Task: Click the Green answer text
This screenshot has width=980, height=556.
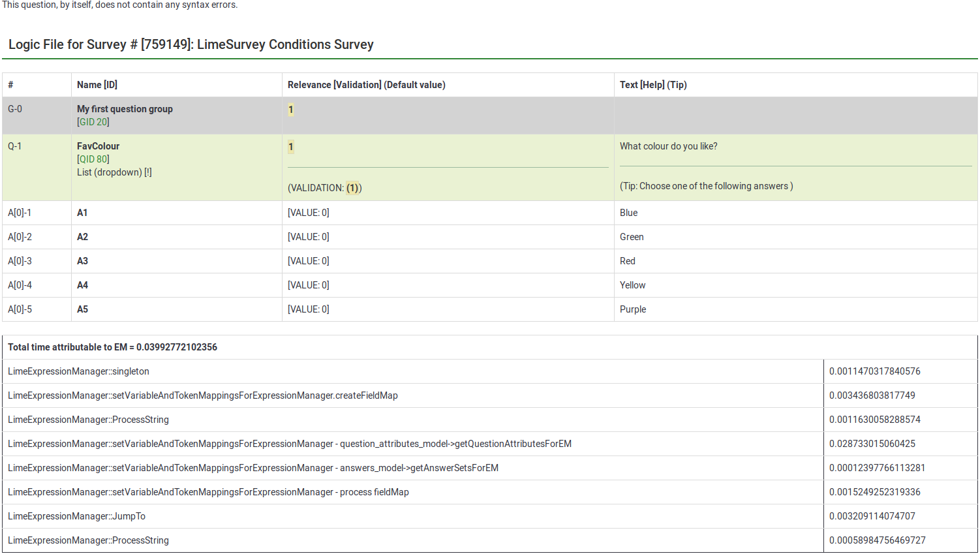Action: 632,237
